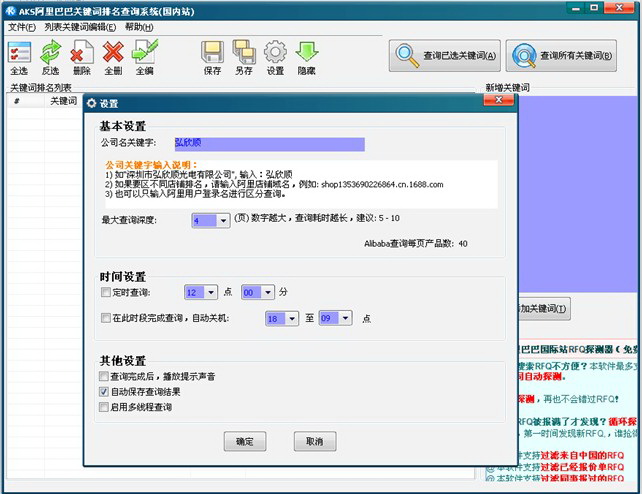Click the 查询已选关键词(A) button
This screenshot has width=642, height=494.
coord(445,56)
